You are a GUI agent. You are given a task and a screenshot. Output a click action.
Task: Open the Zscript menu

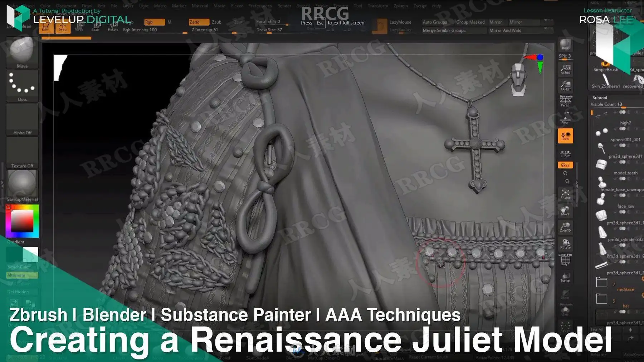420,6
